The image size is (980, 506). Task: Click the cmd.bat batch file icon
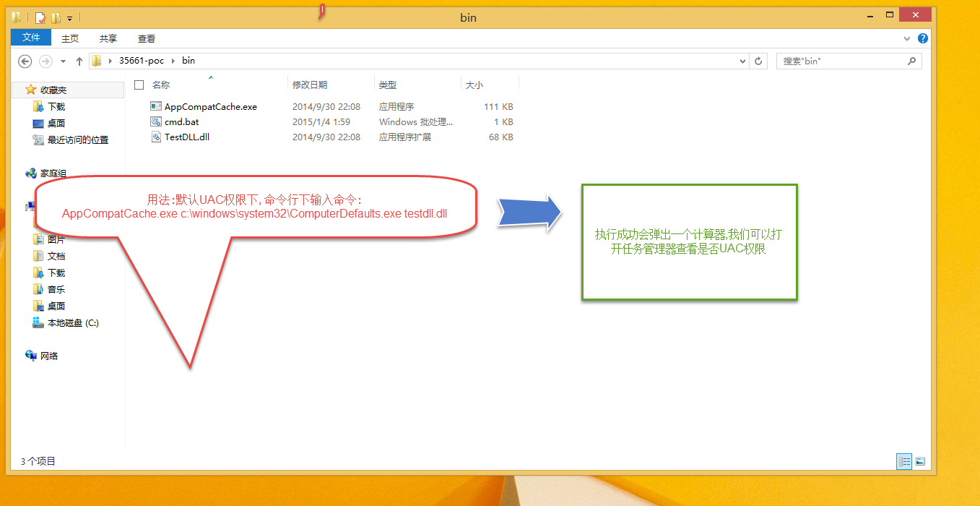(156, 121)
